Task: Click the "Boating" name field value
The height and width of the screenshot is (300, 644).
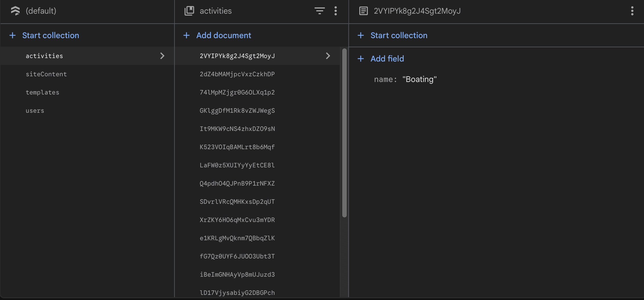Action: pyautogui.click(x=419, y=79)
